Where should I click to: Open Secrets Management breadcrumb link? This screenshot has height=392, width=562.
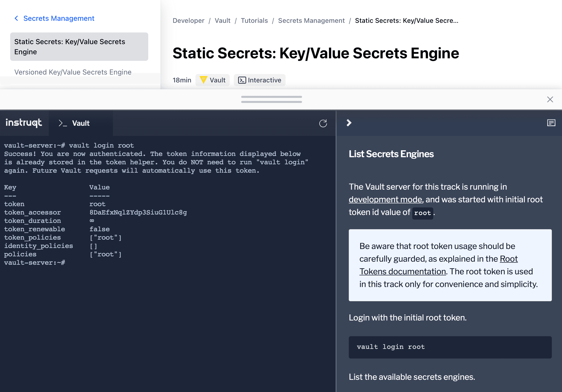pyautogui.click(x=311, y=21)
